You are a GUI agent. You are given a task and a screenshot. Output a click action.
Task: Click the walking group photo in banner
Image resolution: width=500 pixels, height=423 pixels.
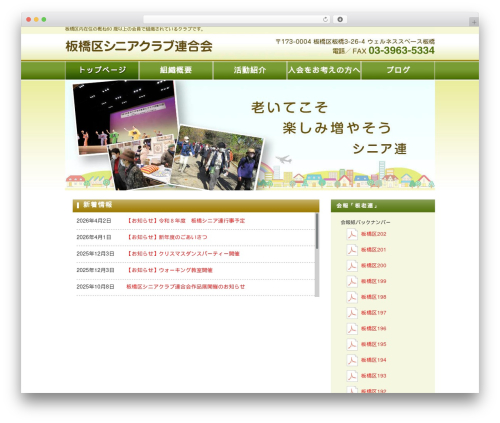(217, 158)
